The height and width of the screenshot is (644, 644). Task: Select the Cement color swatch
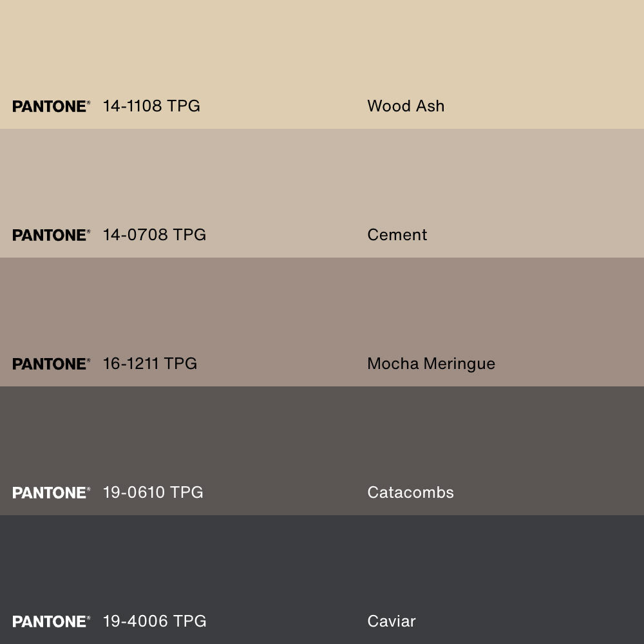(x=322, y=180)
